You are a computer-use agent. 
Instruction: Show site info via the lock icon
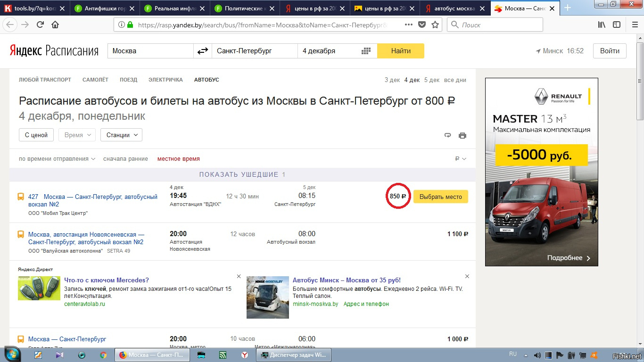click(130, 25)
